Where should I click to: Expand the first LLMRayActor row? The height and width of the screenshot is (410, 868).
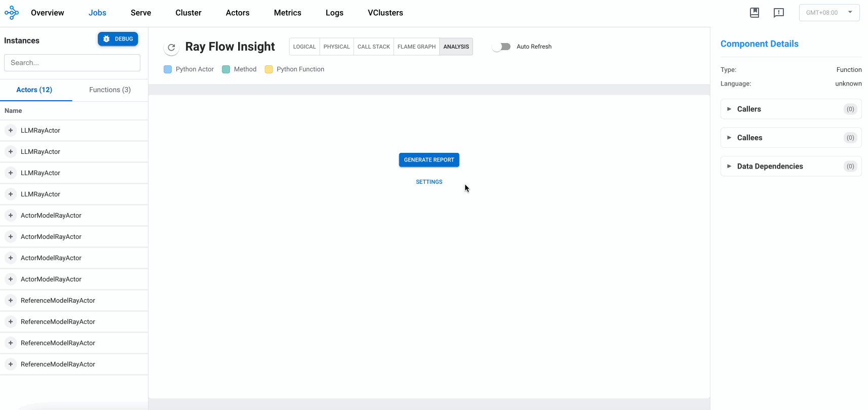coord(11,131)
